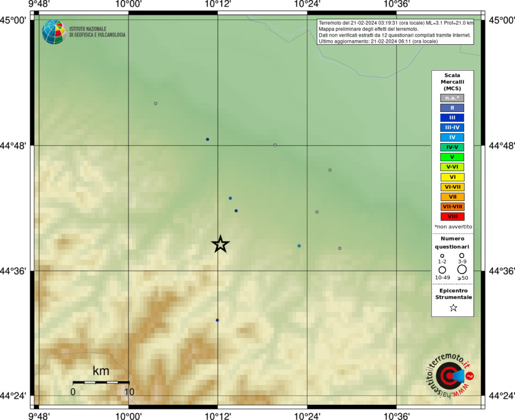515x420 pixels.
Task: Click the grey dot in northwest area
Action: click(156, 103)
